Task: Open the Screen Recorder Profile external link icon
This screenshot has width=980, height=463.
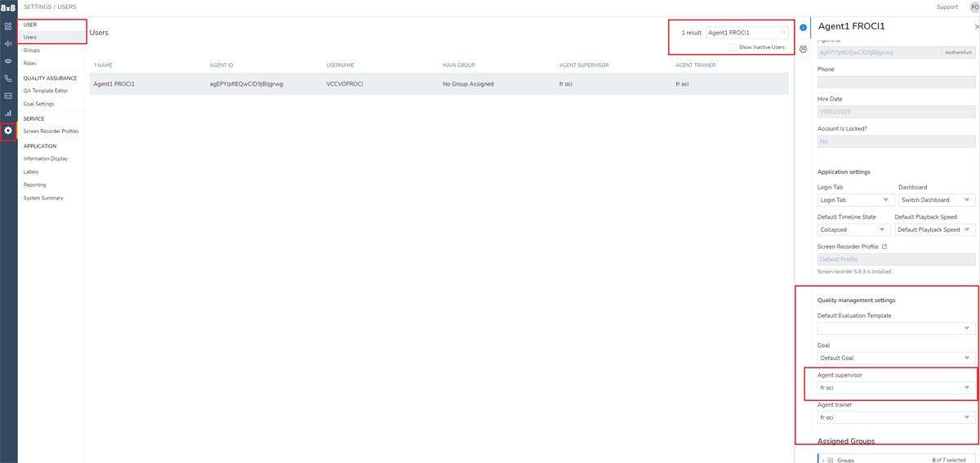Action: pos(884,246)
